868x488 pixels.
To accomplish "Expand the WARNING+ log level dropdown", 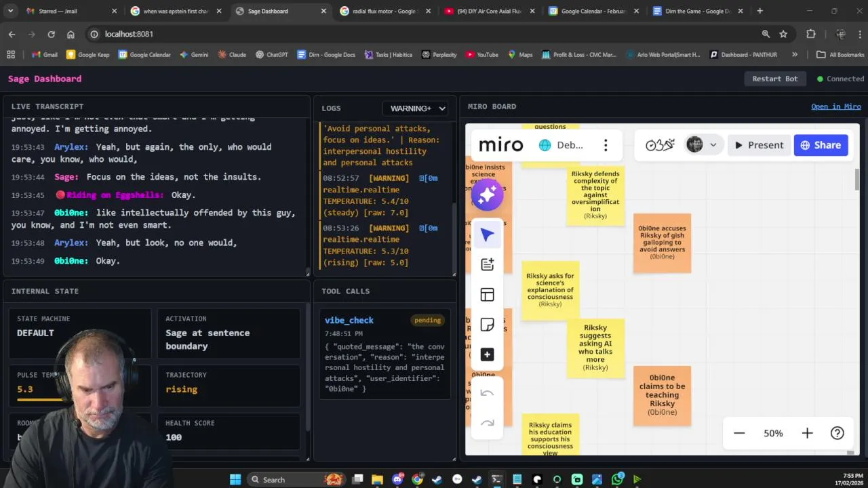I will (416, 108).
